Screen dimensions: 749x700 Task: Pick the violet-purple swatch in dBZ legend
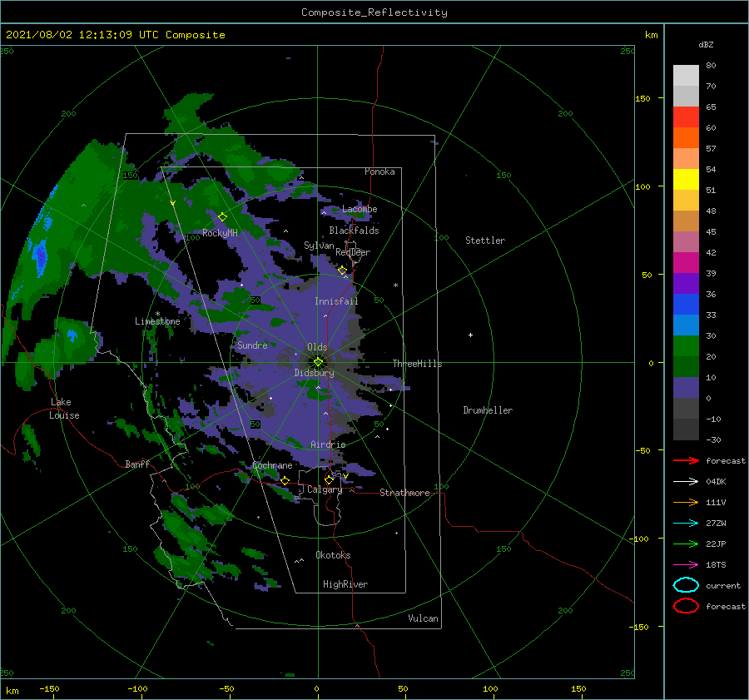point(686,283)
